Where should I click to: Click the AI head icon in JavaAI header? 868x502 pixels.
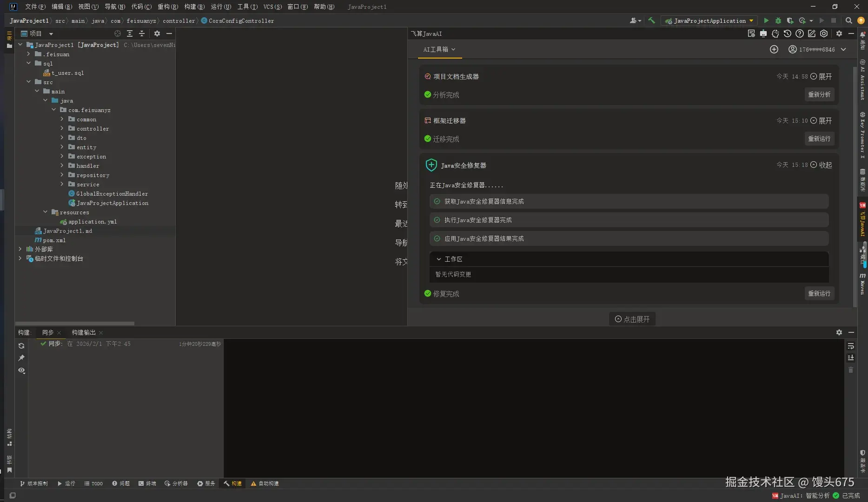(775, 33)
